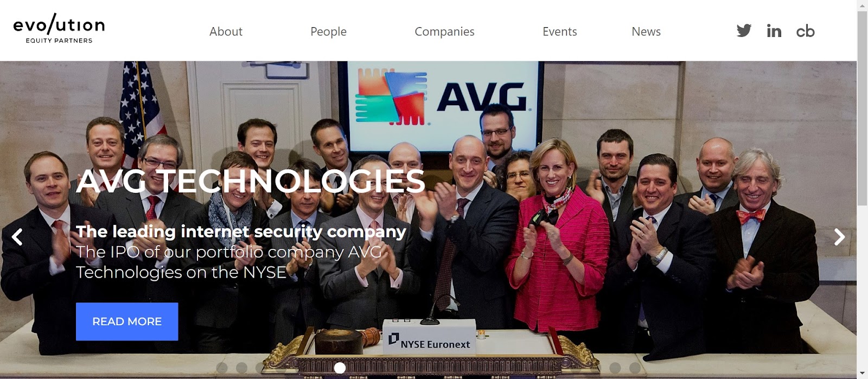Click the leading internet security company subtitle
This screenshot has height=379, width=868.
[x=241, y=232]
